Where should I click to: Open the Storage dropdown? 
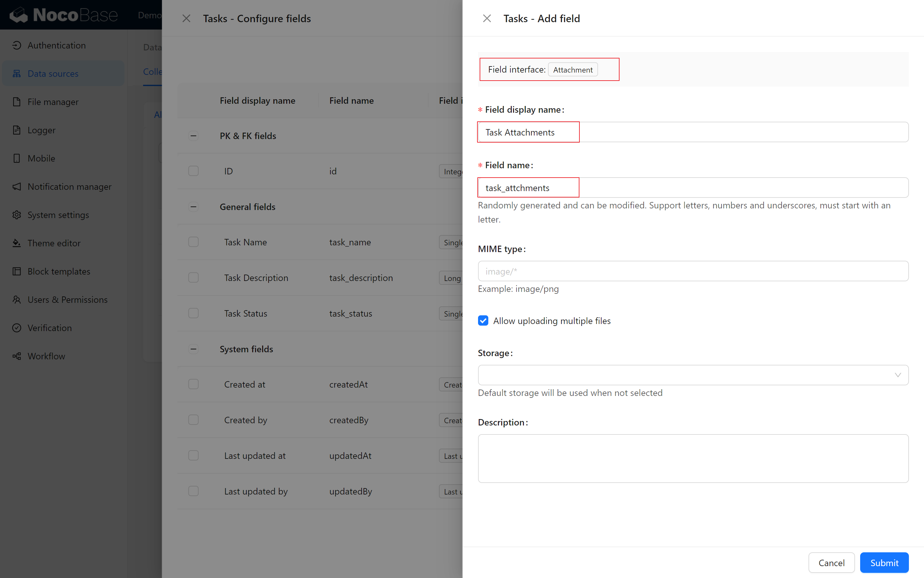pyautogui.click(x=693, y=375)
